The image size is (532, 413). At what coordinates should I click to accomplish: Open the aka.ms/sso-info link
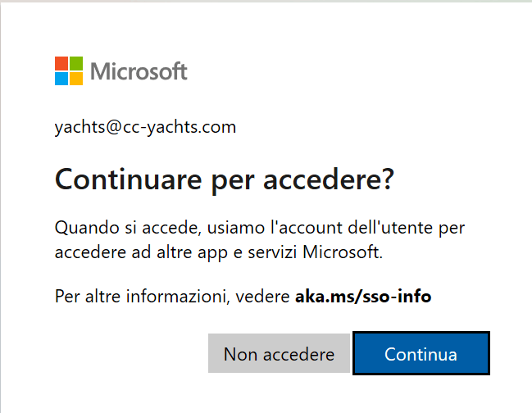[362, 296]
